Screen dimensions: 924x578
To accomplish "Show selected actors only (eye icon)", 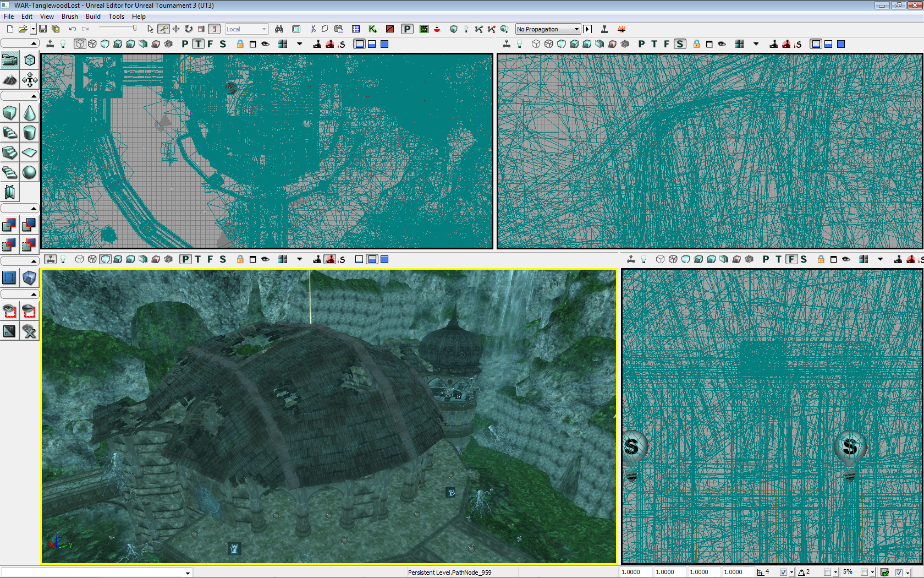I will tap(10, 311).
